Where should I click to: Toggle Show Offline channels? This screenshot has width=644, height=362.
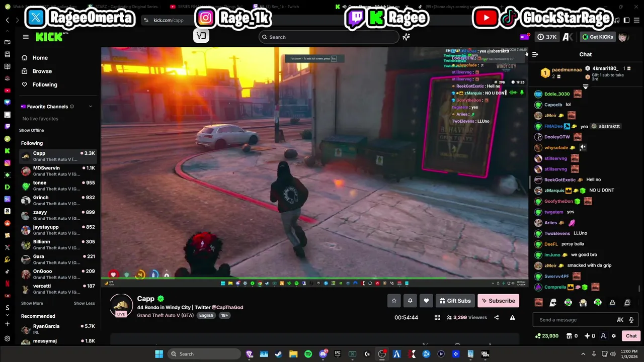(x=32, y=130)
